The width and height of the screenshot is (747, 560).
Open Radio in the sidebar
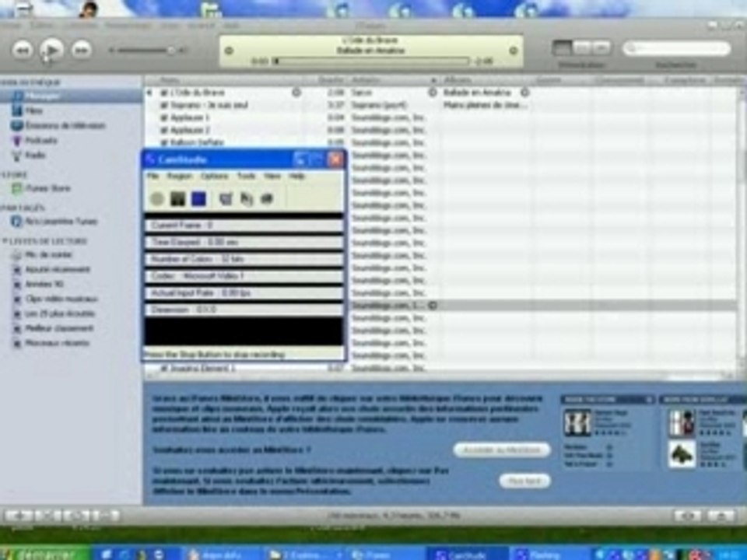(36, 156)
